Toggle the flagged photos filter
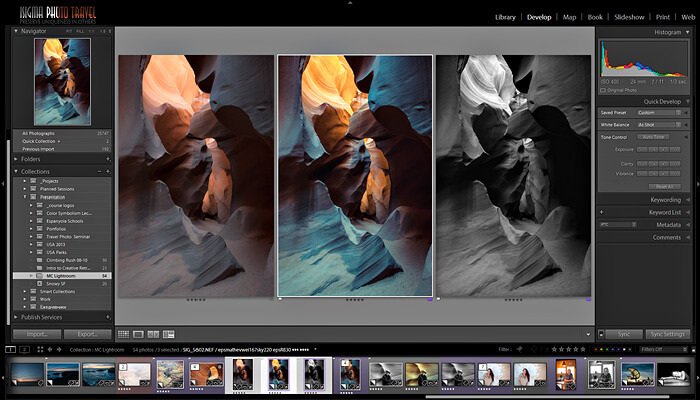This screenshot has height=400, width=700. coord(519,350)
